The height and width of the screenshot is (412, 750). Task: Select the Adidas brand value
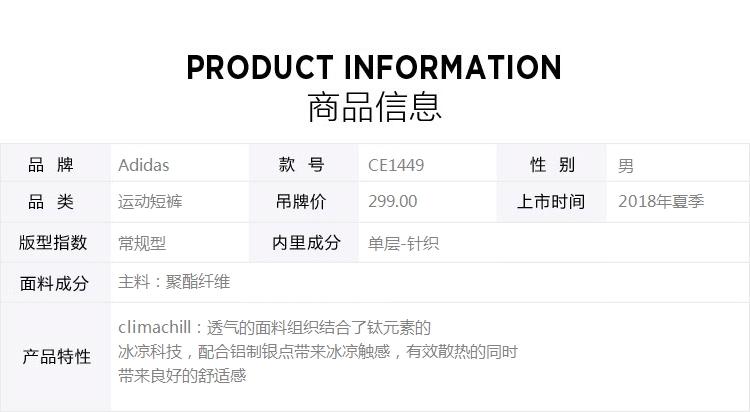click(143, 165)
